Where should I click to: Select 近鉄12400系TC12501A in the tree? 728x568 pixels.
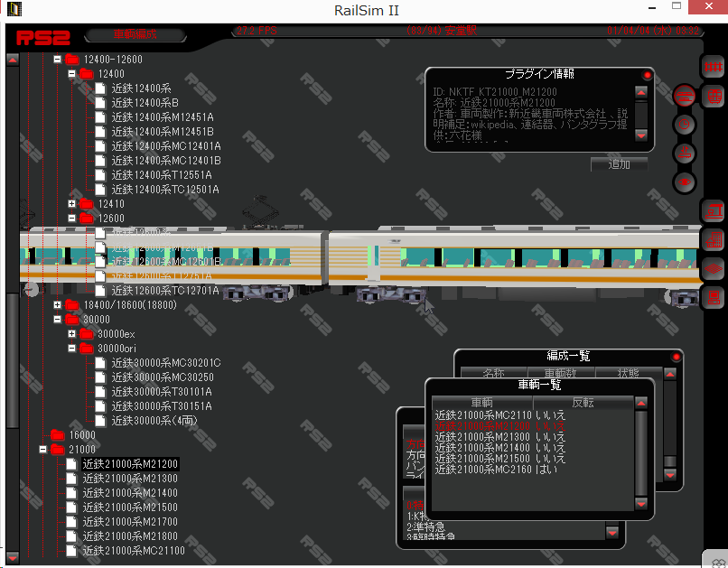click(164, 190)
